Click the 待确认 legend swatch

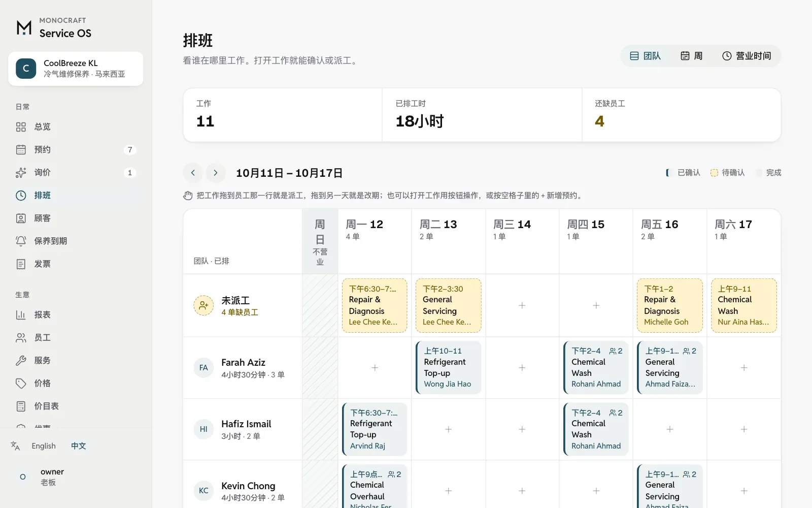(714, 173)
